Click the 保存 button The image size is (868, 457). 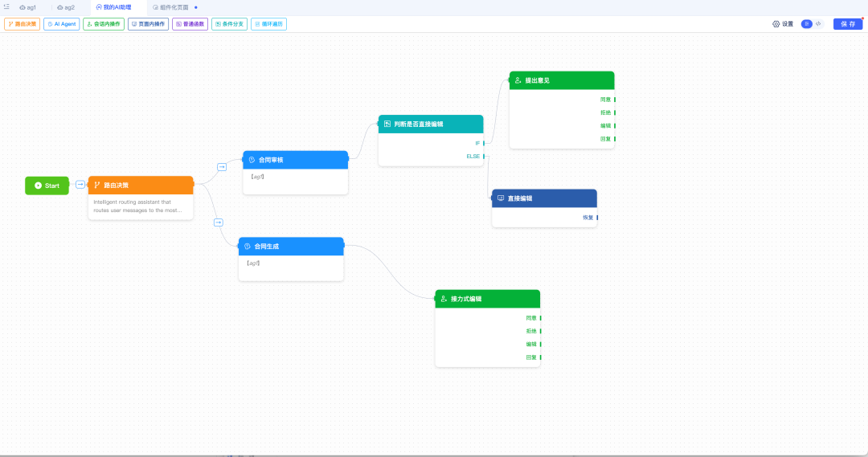pyautogui.click(x=848, y=24)
